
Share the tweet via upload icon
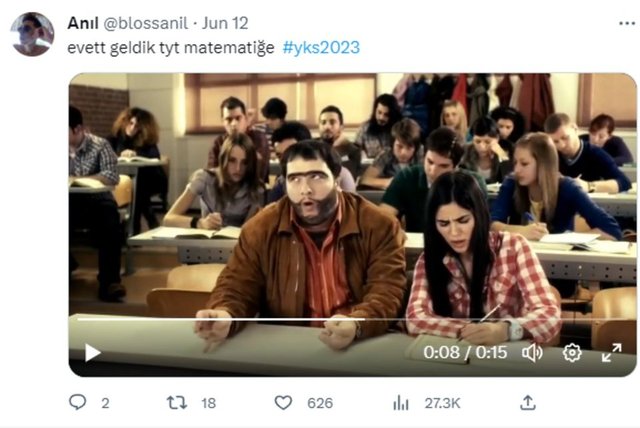click(528, 403)
